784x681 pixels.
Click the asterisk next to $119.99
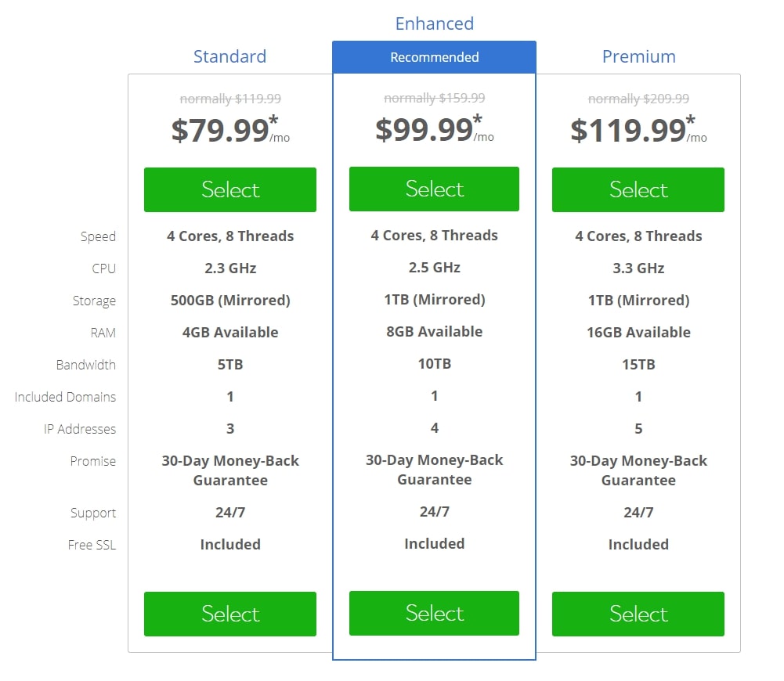[x=691, y=120]
